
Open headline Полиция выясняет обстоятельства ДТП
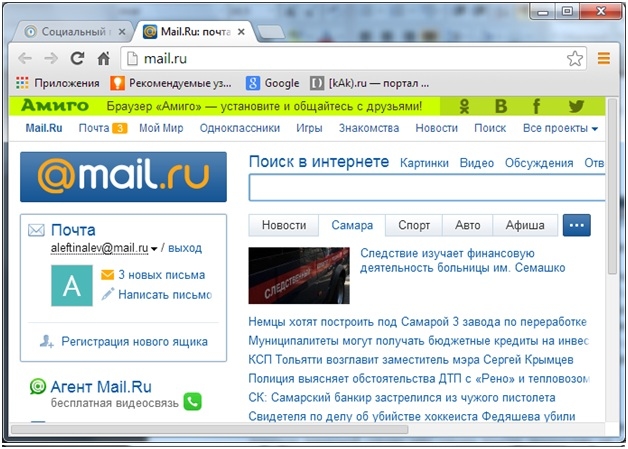419,379
